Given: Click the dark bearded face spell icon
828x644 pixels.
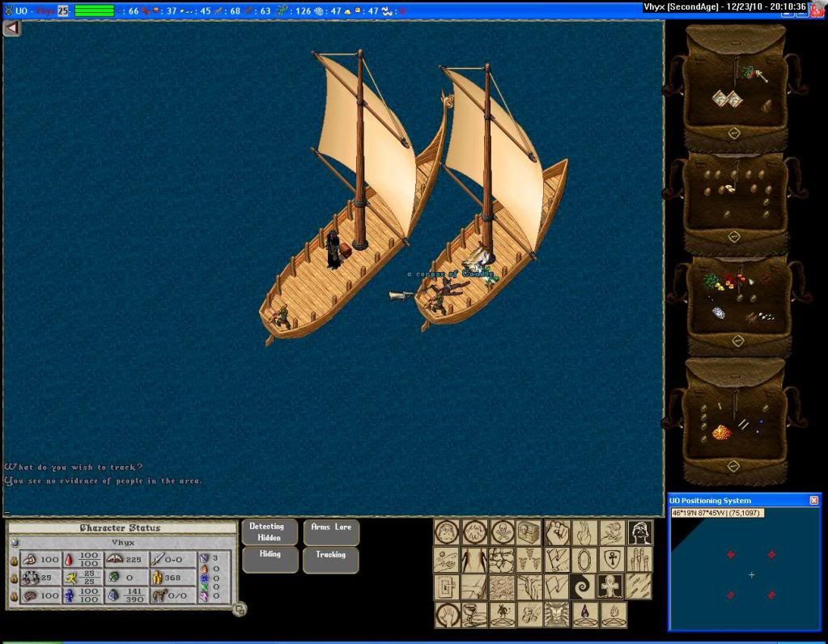Looking at the screenshot, I should tap(640, 532).
